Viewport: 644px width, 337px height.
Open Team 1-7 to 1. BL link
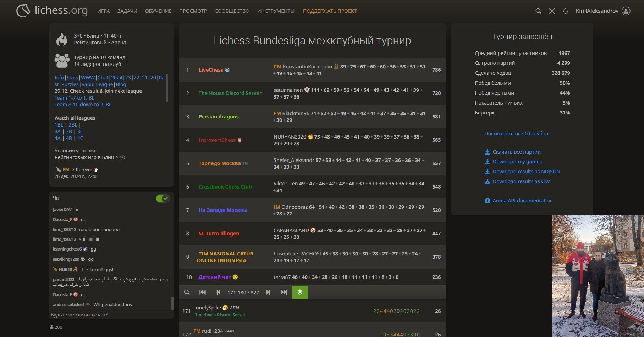75,98
